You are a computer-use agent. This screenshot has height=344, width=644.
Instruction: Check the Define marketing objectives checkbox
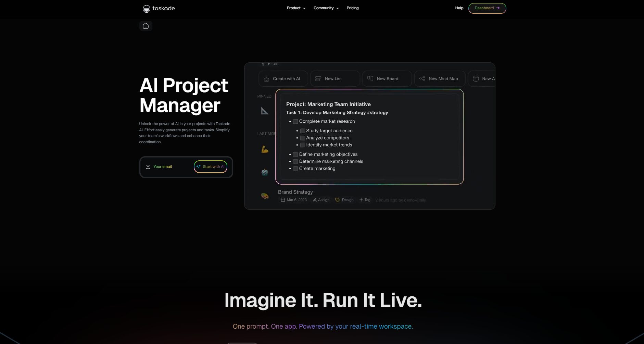coord(295,155)
